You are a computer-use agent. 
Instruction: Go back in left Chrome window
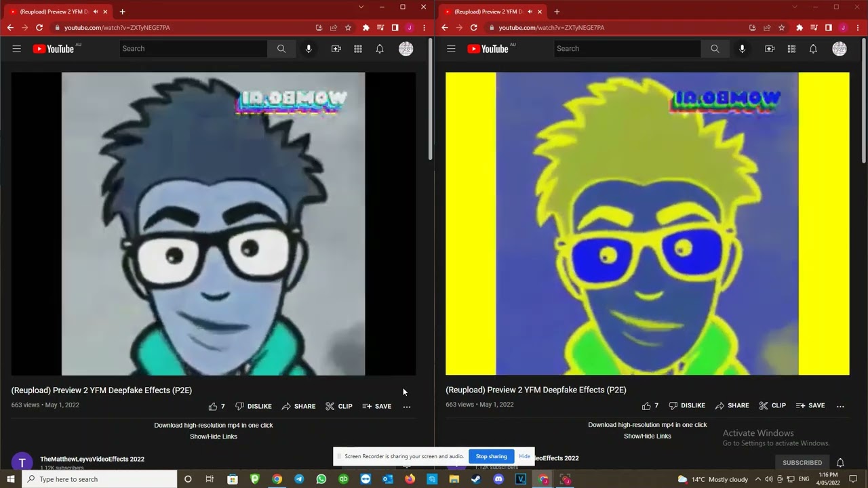tap(10, 28)
